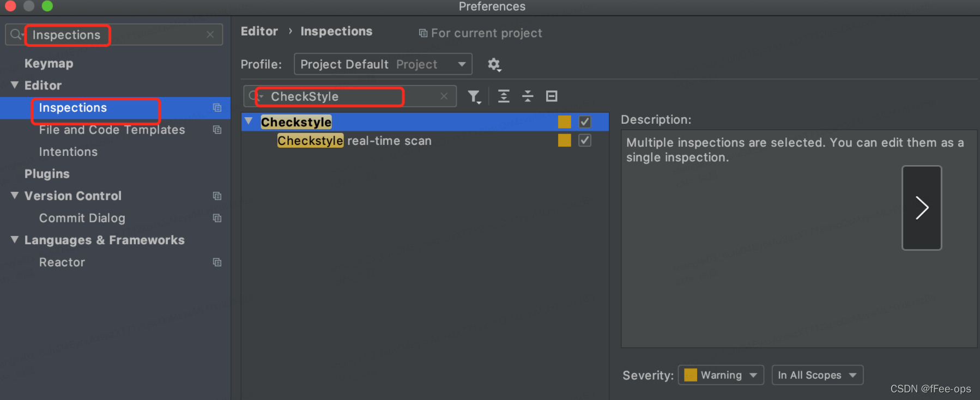
Task: Select Editor in the breadcrumb header
Action: coord(259,31)
